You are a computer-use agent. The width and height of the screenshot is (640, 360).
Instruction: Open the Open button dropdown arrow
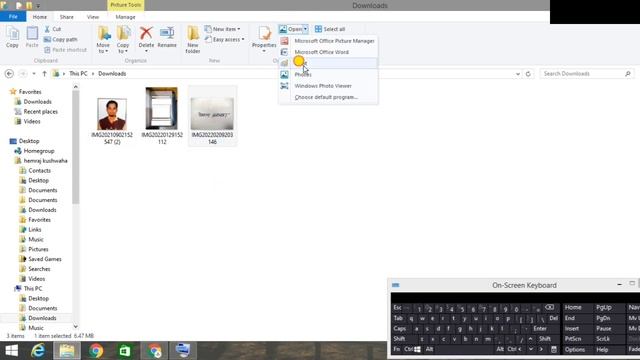pyautogui.click(x=305, y=29)
